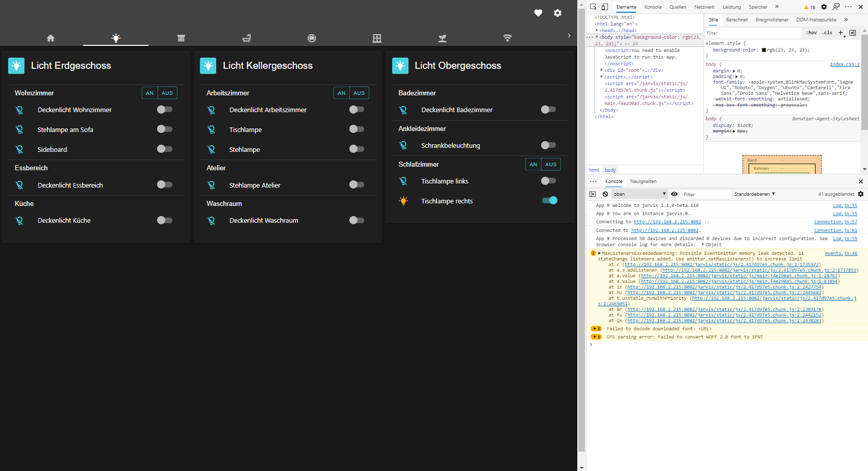Open the Jarvis settings gear
Viewport: 868px width, 471px height.
click(x=557, y=13)
